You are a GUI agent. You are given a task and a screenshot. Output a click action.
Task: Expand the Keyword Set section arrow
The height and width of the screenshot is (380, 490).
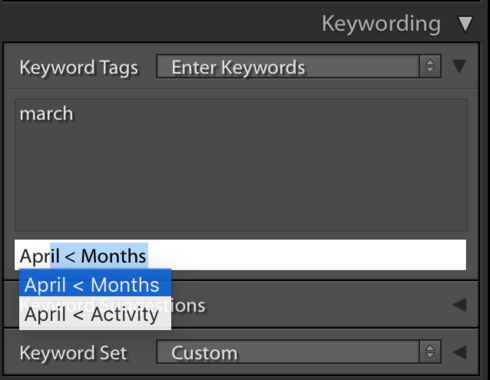(x=460, y=352)
